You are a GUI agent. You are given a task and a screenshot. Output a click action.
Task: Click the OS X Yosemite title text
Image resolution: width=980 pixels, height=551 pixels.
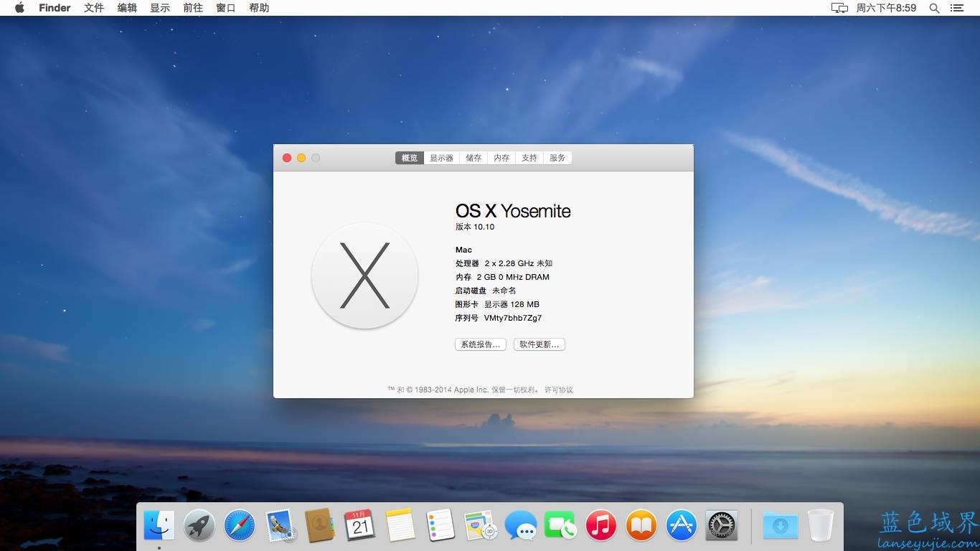point(513,211)
